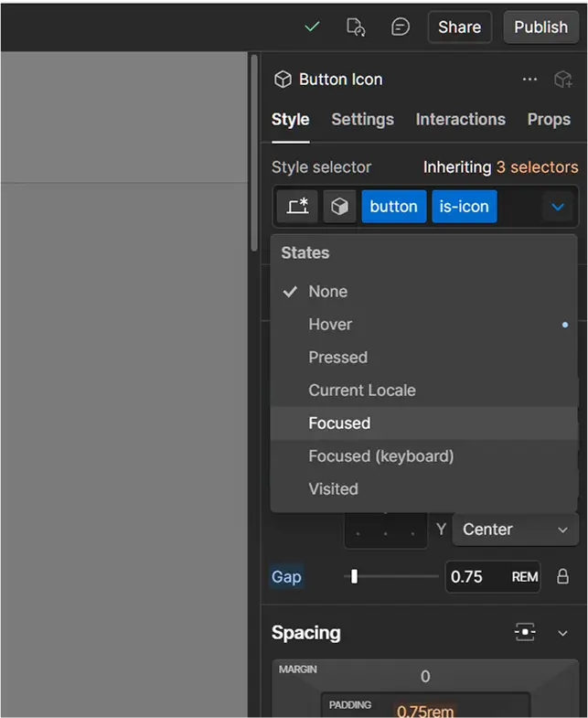Click the Share button
The height and width of the screenshot is (718, 588).
[x=459, y=27]
